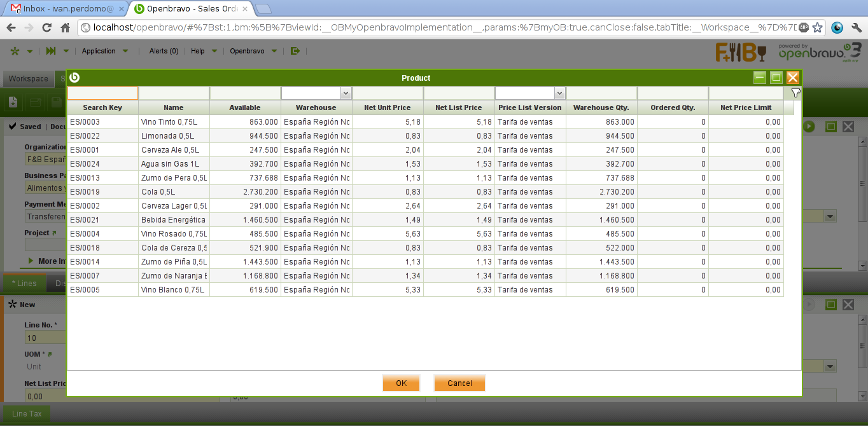Click the logout icon in Openbravo navbar
The image size is (868, 426).
pos(295,51)
